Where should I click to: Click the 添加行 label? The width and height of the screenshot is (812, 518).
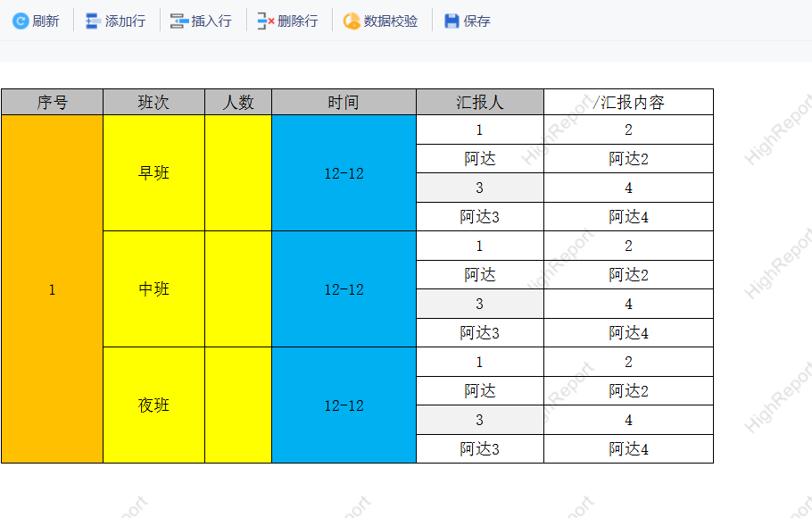click(125, 21)
